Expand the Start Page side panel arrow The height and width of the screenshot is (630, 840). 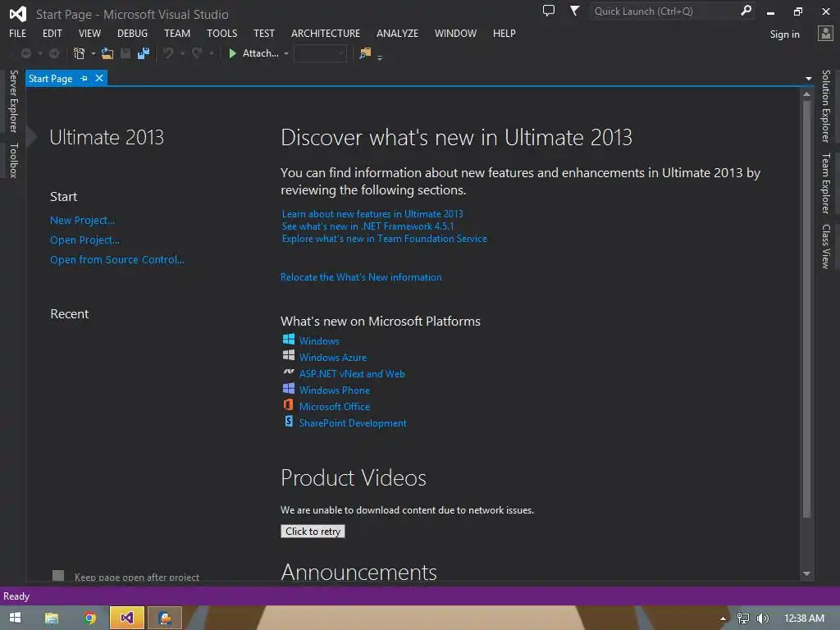pos(32,137)
